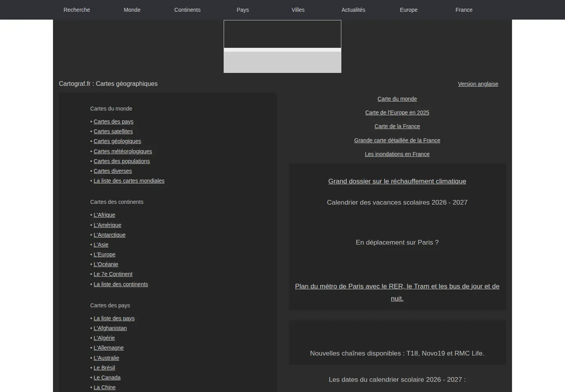The width and height of the screenshot is (565, 392).
Task: Follow the Carte de la France link
Action: (x=397, y=126)
